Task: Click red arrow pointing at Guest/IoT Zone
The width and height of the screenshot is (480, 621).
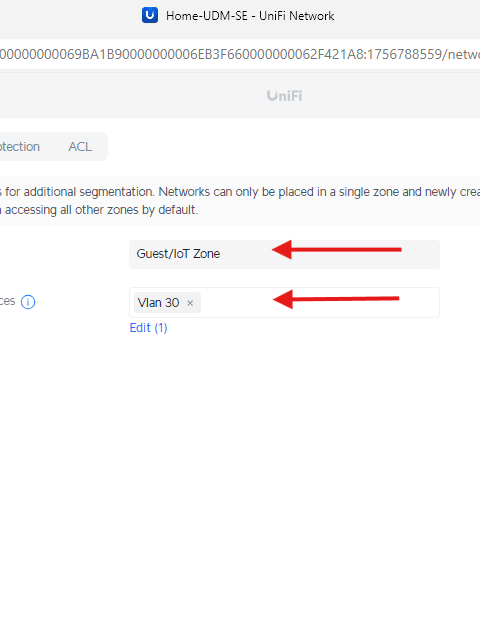Action: pyautogui.click(x=337, y=250)
